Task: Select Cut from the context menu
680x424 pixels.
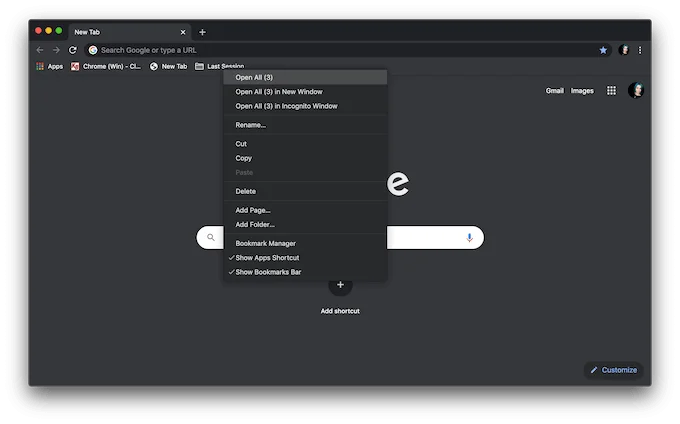Action: click(x=305, y=144)
